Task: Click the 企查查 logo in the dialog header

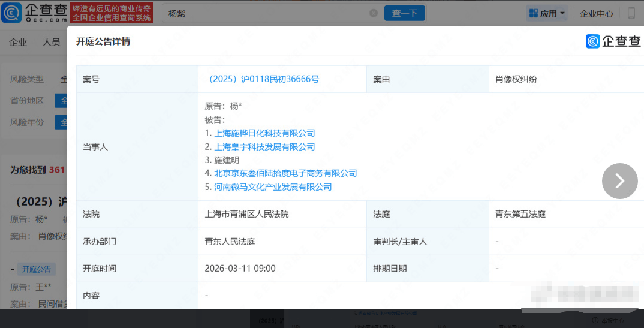Action: click(x=613, y=41)
